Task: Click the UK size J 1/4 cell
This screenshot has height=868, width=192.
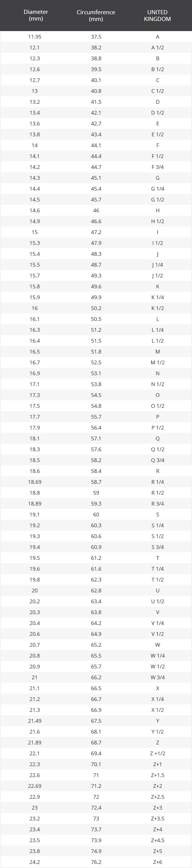Action: coord(157,265)
